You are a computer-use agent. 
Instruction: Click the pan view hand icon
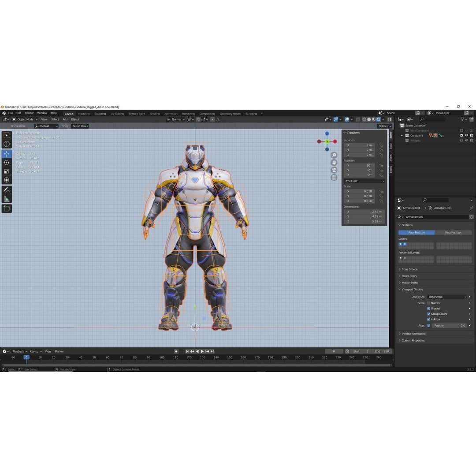[x=334, y=162]
